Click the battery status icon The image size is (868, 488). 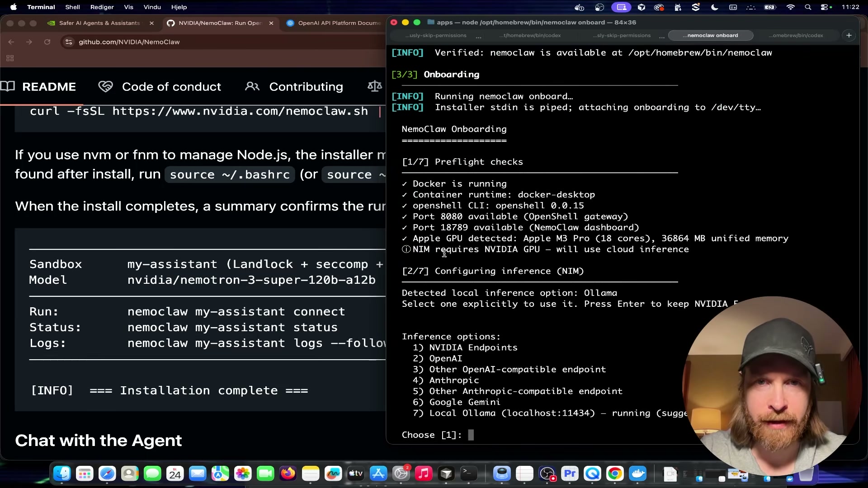[770, 7]
